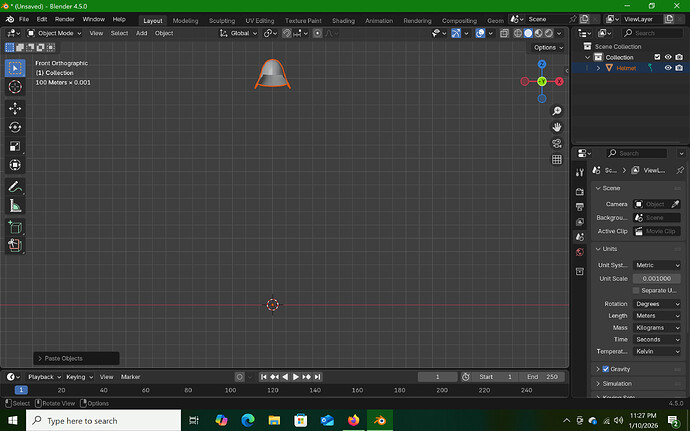
Task: Open the Tool properties tab
Action: click(x=580, y=173)
